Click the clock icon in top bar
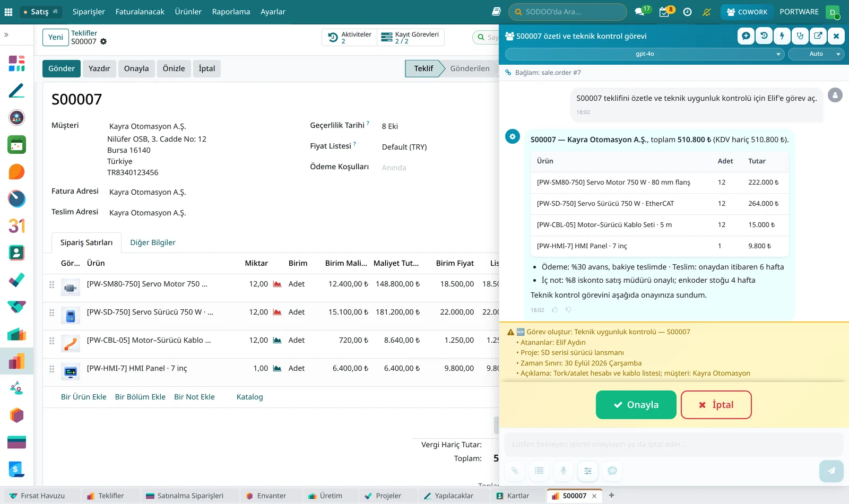849x504 pixels. coord(687,12)
